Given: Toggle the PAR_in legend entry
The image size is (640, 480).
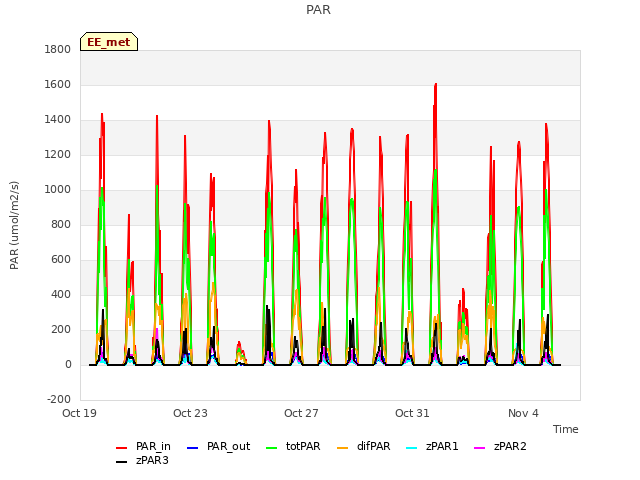Looking at the screenshot, I should [143, 447].
